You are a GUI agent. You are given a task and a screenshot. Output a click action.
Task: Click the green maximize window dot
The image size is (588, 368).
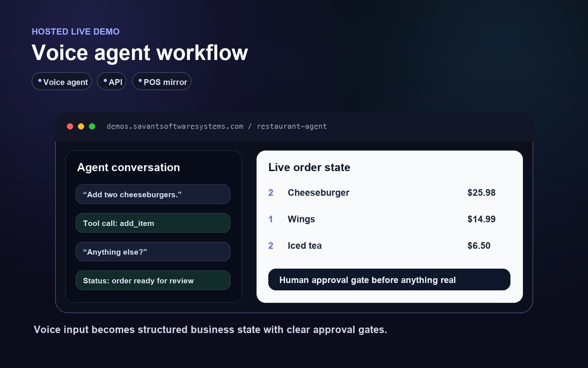pos(92,127)
